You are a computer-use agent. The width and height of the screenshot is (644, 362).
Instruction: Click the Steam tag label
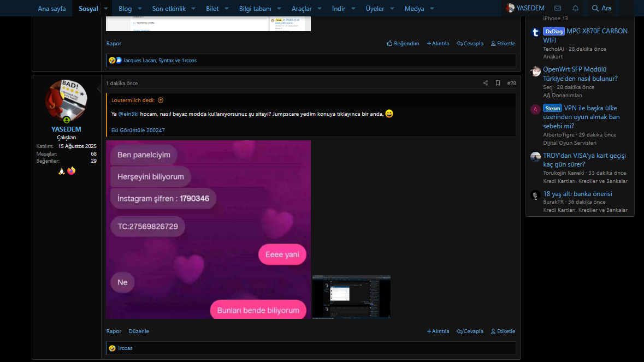tap(552, 108)
